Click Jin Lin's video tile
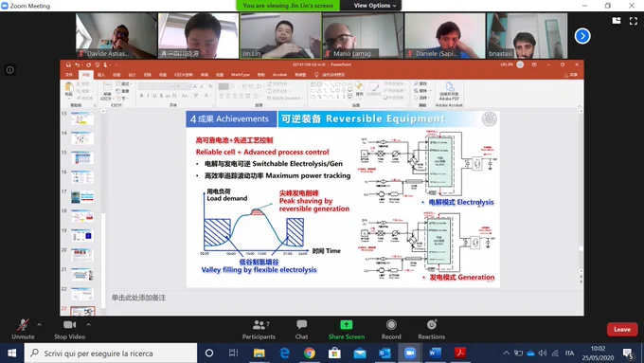This screenshot has height=363, width=644. point(280,36)
